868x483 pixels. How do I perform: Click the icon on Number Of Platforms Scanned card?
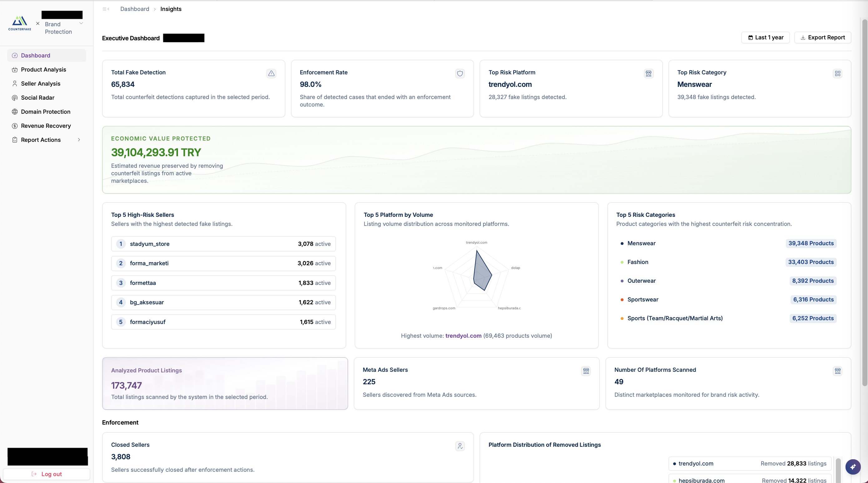click(x=838, y=371)
